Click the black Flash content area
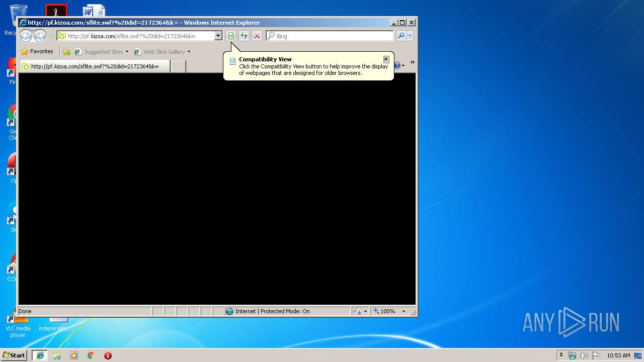Viewport: 644px width, 362px height. click(x=217, y=189)
